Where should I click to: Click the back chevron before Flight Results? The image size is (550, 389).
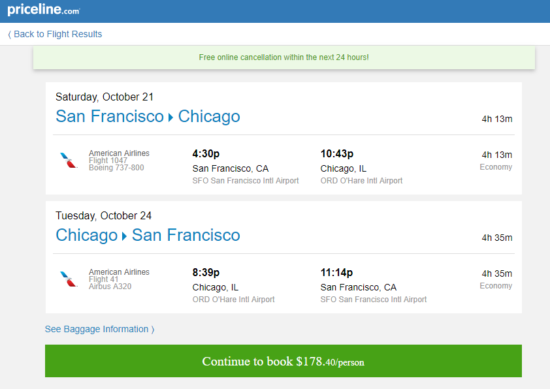coord(9,34)
